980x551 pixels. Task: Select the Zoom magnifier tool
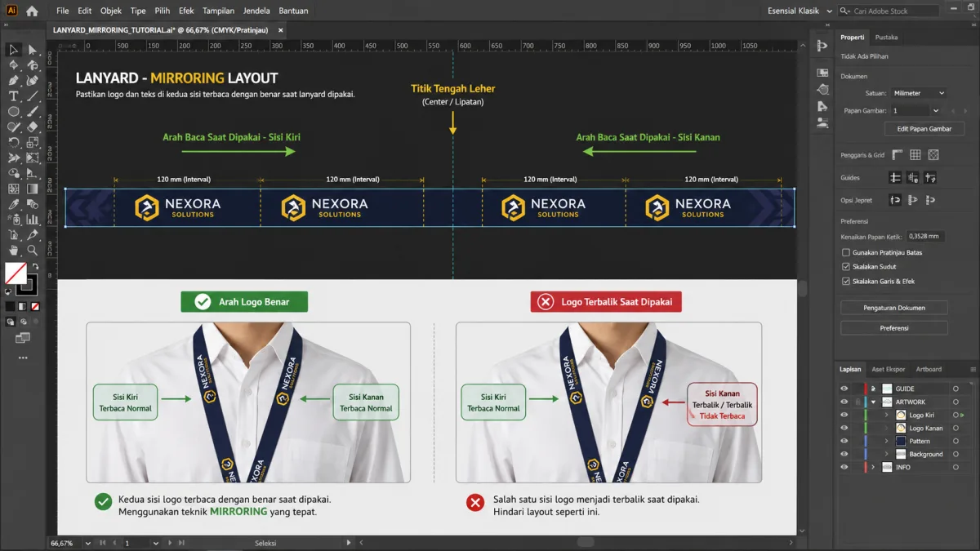click(33, 251)
